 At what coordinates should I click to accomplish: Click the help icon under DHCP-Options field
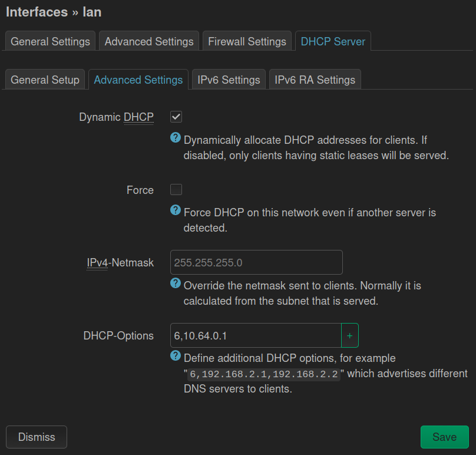click(x=176, y=355)
